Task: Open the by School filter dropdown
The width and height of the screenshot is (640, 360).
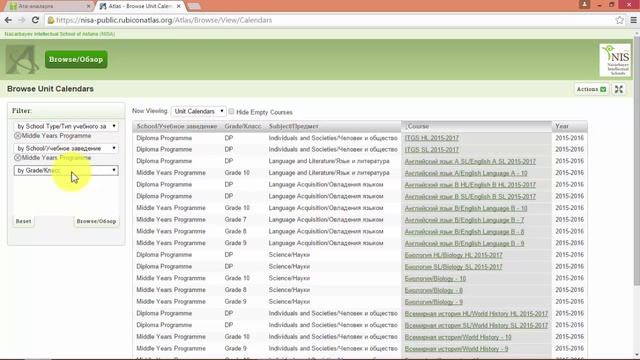Action: pyautogui.click(x=66, y=148)
